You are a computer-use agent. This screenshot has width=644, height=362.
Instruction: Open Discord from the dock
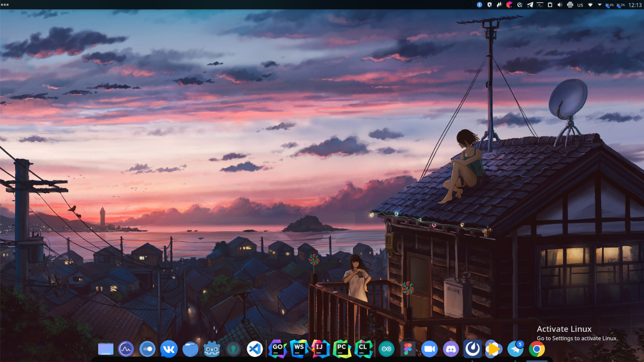451,349
